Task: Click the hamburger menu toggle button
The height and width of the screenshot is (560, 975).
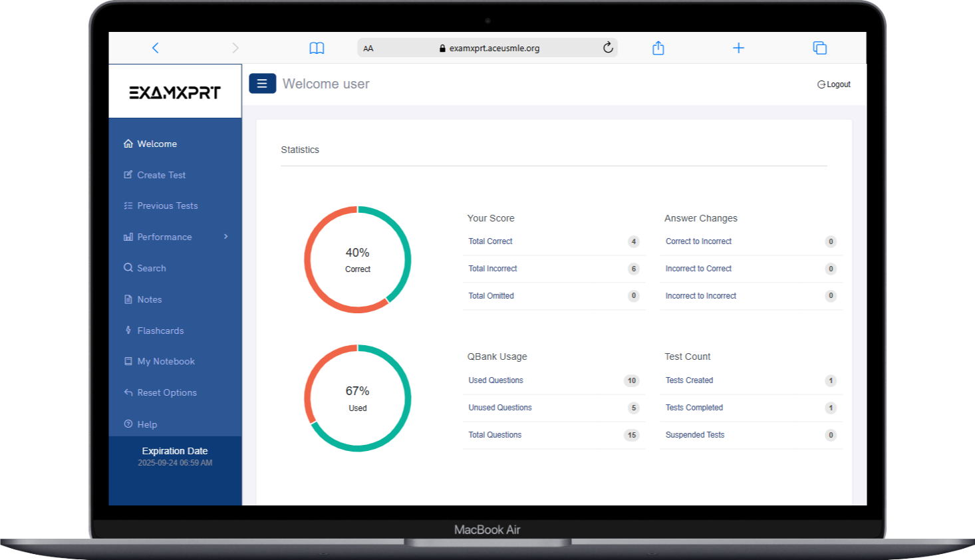Action: (262, 84)
